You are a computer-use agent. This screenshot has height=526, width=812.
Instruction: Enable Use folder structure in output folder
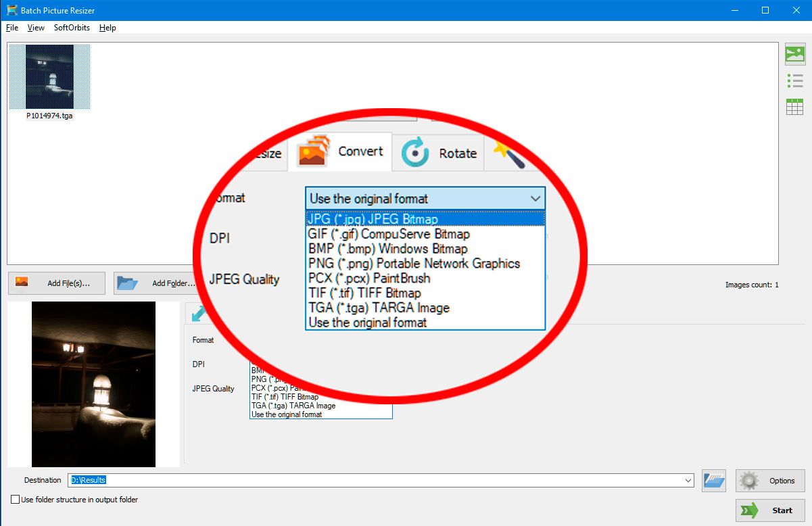(16, 500)
